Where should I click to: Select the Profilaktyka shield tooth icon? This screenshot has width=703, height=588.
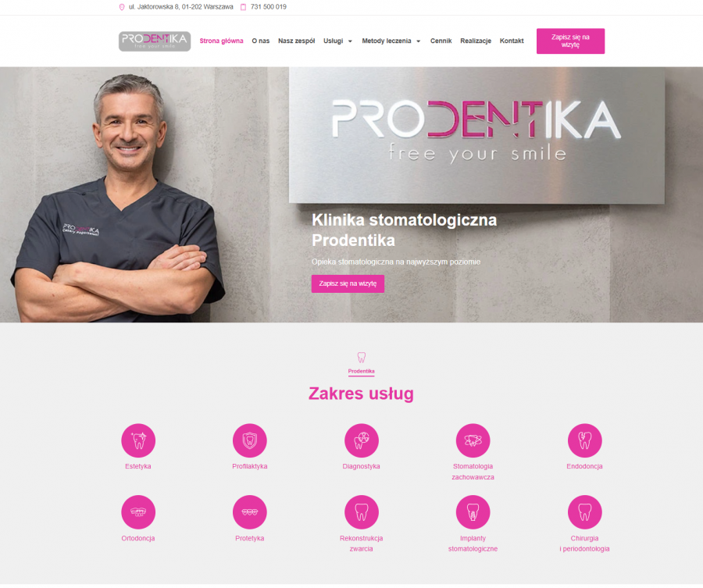coord(250,440)
